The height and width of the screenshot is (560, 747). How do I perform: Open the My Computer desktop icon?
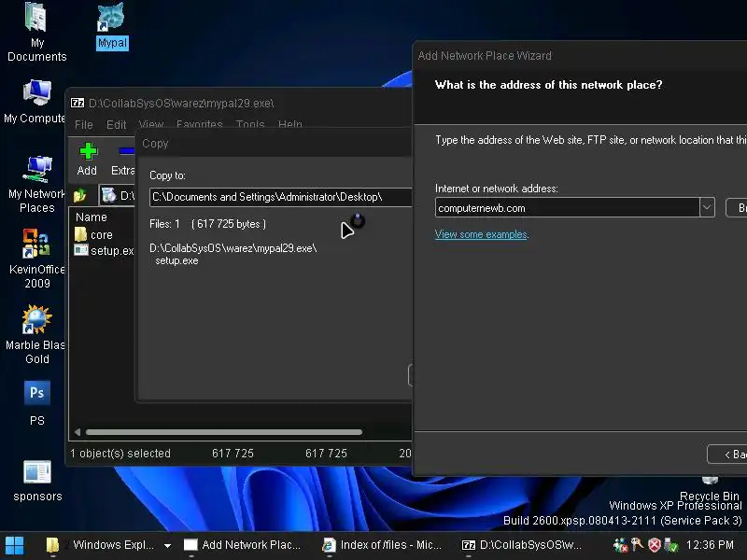35,103
